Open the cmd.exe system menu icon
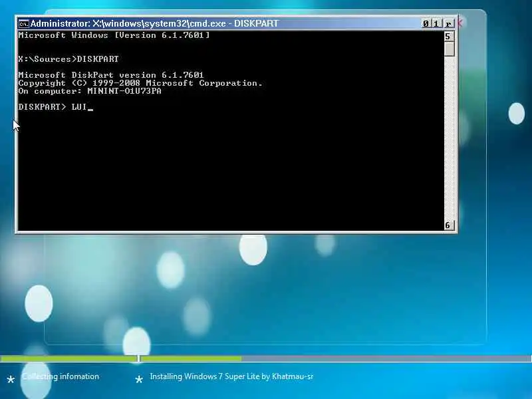 point(24,24)
